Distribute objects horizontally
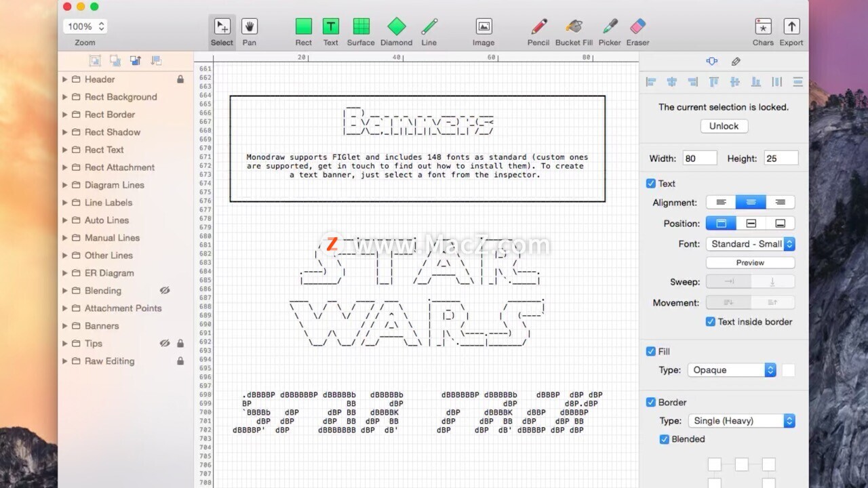Viewport: 868px width, 488px height. pos(776,82)
